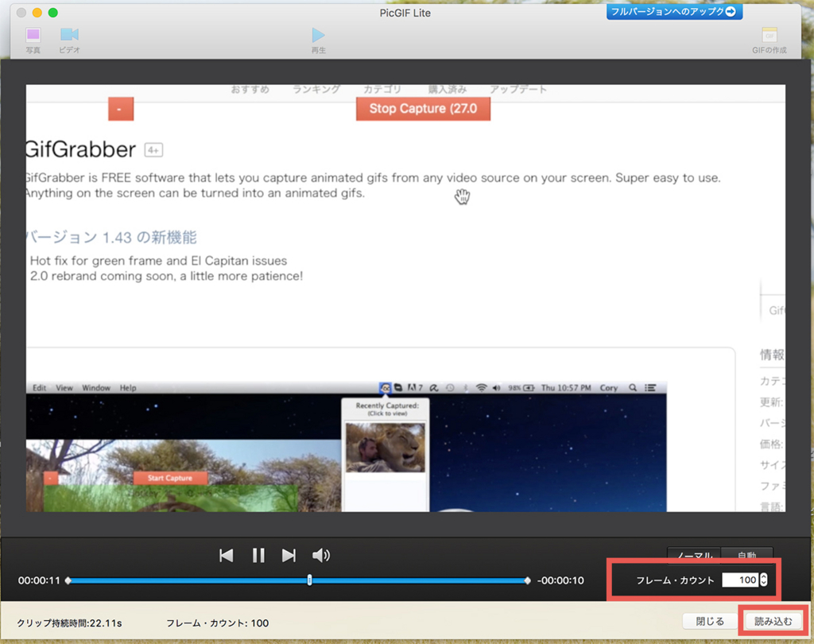Click the 情報 sidebar heading in preview
The width and height of the screenshot is (814, 644).
[x=773, y=355]
